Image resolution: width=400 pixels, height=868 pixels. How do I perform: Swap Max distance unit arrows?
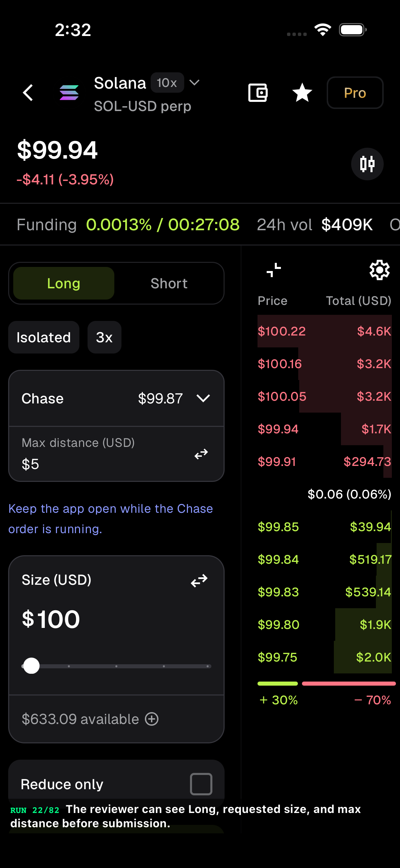(201, 454)
